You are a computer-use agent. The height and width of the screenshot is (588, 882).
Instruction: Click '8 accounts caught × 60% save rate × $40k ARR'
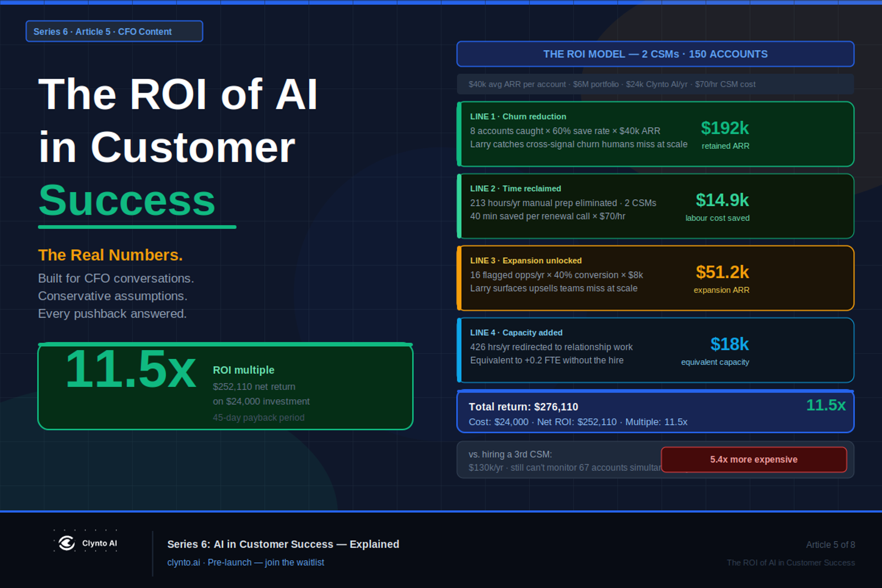tap(565, 131)
